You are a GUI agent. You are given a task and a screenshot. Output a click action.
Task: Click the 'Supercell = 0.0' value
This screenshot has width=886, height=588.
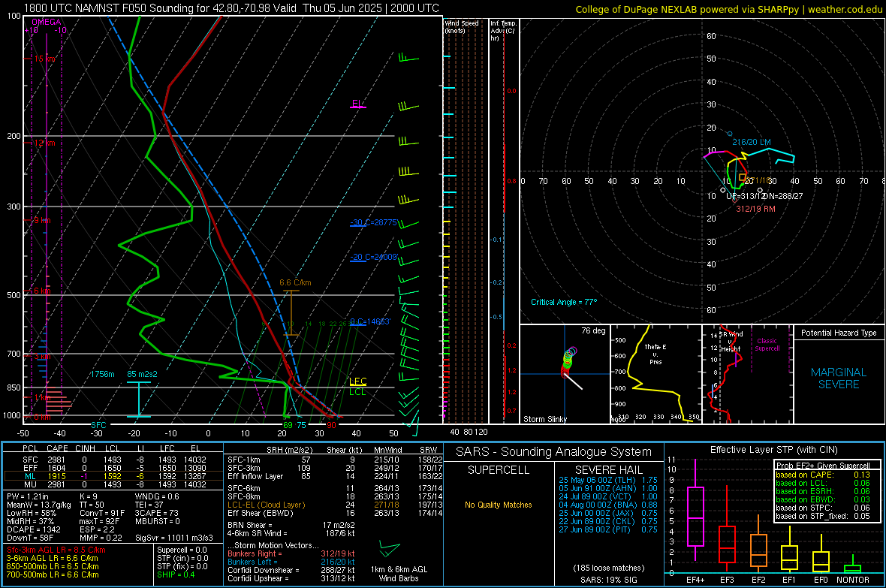point(182,550)
